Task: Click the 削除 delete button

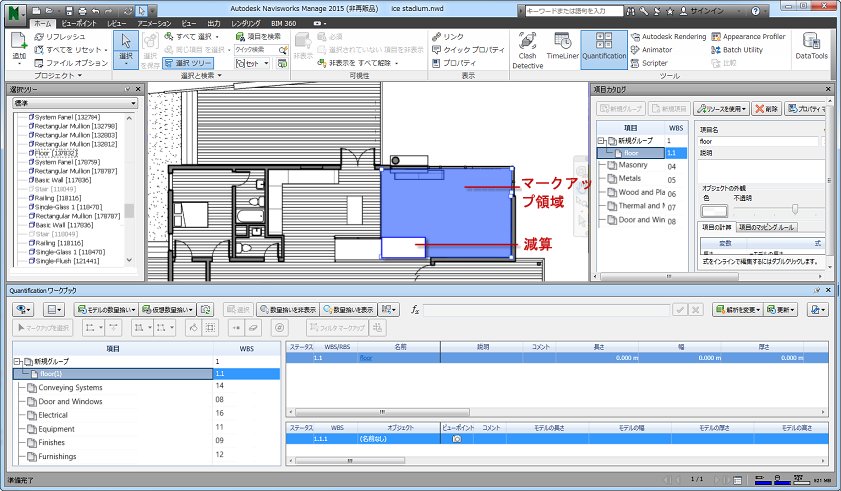Action: (766, 108)
